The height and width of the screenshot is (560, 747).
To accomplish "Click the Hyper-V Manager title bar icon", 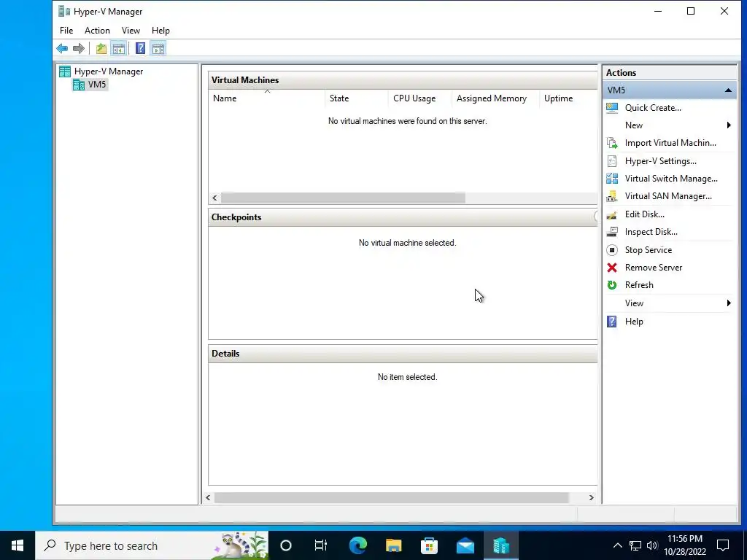I will [64, 11].
